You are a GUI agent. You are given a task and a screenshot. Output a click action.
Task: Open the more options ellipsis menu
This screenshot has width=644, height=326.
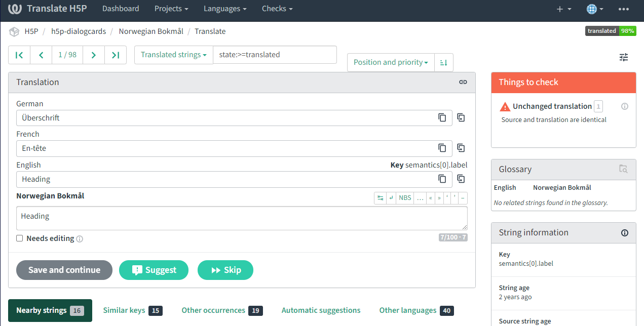[624, 9]
